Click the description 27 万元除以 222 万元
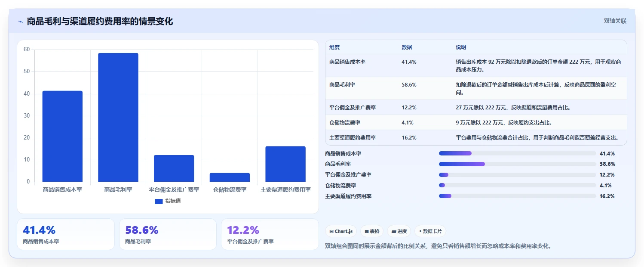The height and width of the screenshot is (267, 644). 513,107
